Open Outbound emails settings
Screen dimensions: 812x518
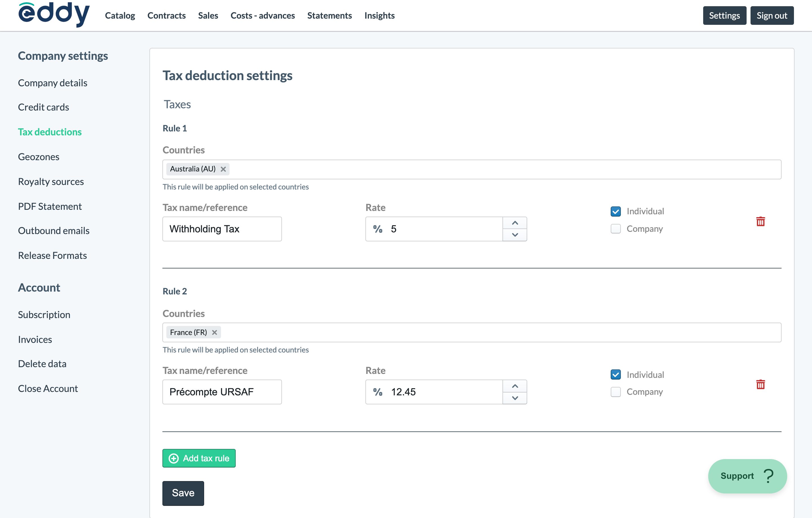(x=54, y=231)
